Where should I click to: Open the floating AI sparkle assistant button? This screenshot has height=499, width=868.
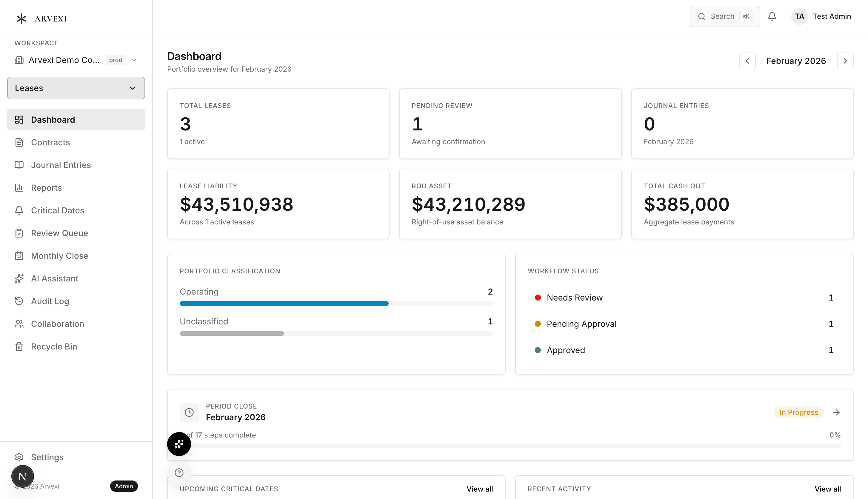pyautogui.click(x=179, y=444)
